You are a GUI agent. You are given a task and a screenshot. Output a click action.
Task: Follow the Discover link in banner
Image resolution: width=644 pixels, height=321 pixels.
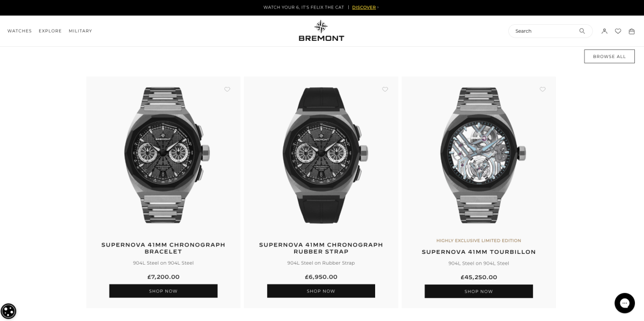364,8
